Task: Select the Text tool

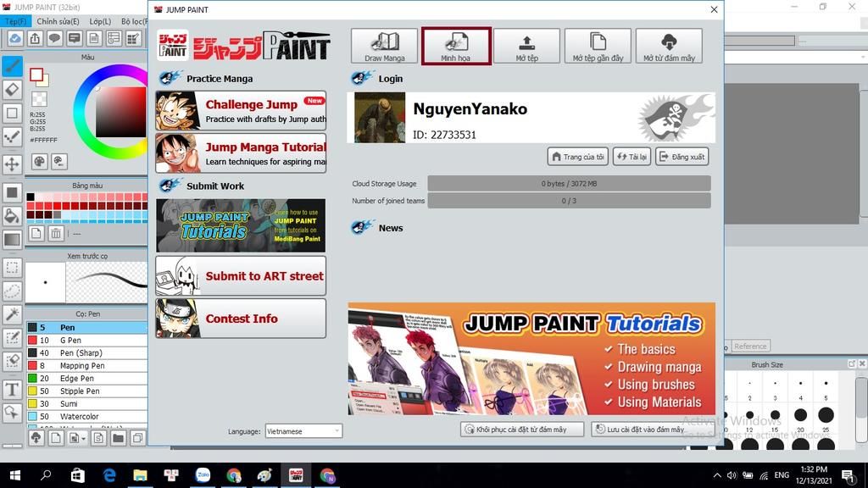Action: pyautogui.click(x=12, y=390)
